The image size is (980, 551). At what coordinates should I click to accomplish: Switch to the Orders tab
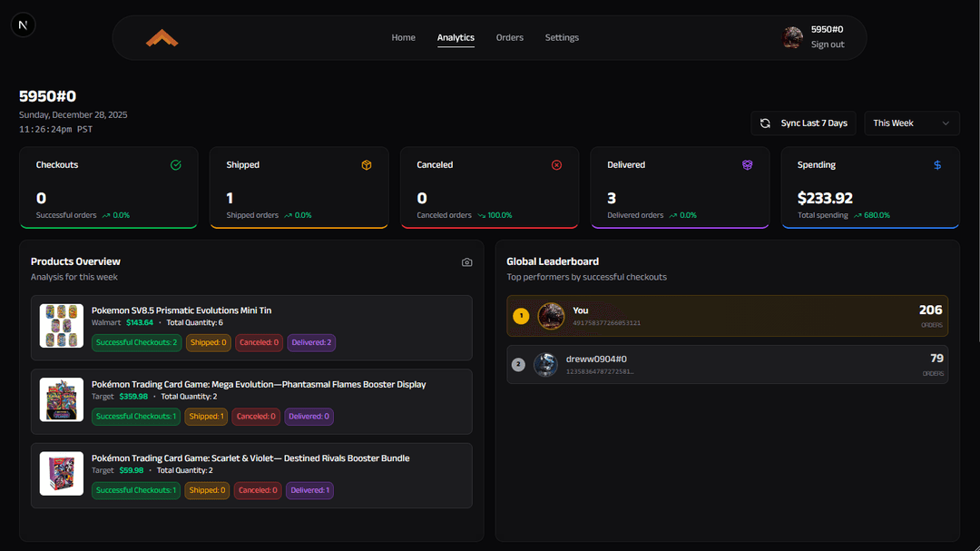510,37
